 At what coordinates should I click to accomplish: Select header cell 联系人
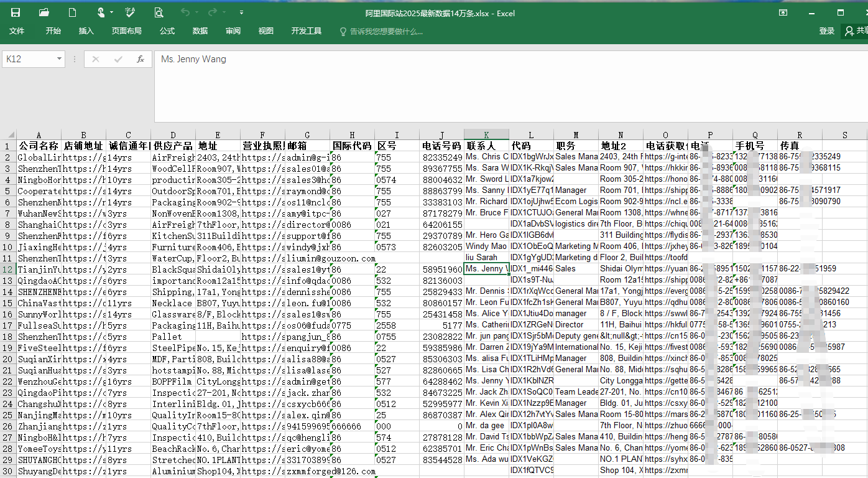click(487, 146)
